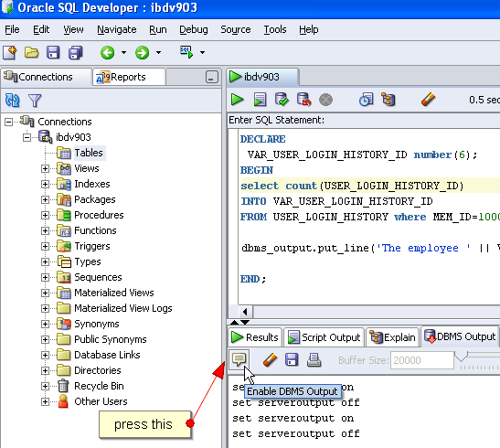Open dropdown next to back arrow
The height and width of the screenshot is (448, 500).
(x=123, y=53)
